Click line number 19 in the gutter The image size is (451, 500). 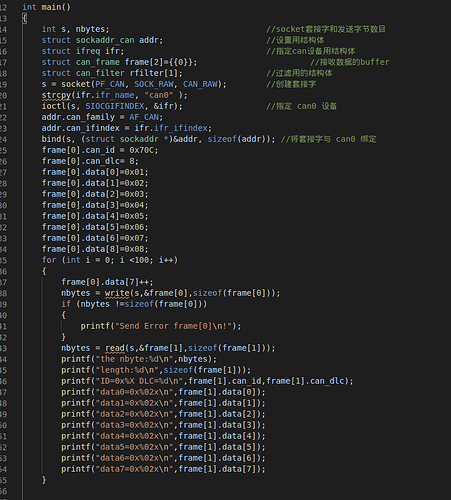click(x=3, y=84)
